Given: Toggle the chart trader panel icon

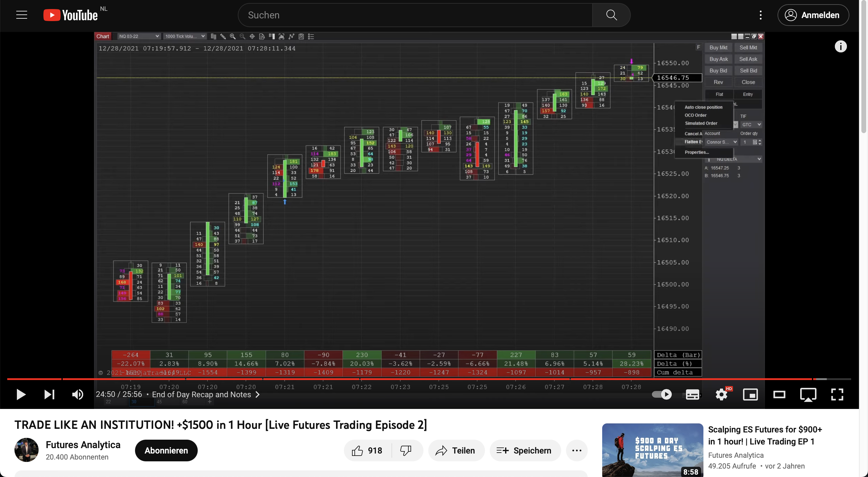Looking at the screenshot, I should pos(272,36).
